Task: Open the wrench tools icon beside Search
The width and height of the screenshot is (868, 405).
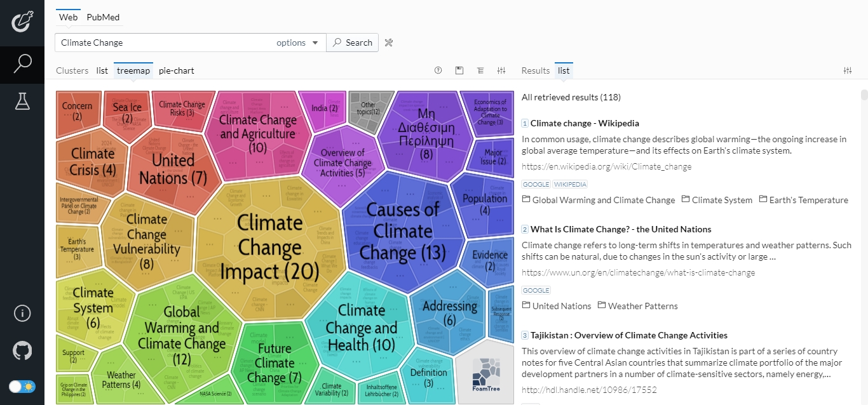Action: [390, 43]
